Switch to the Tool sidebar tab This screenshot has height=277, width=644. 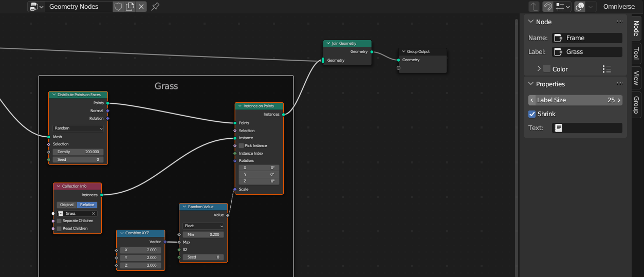[636, 53]
